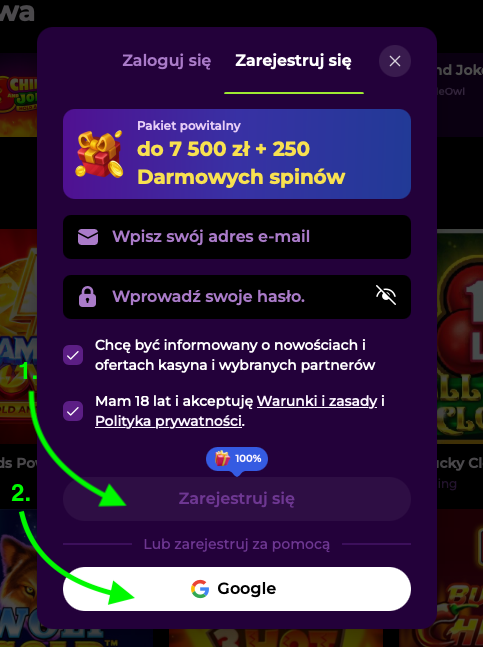Open the Warunki i zasady link
The height and width of the screenshot is (647, 483).
(x=317, y=401)
